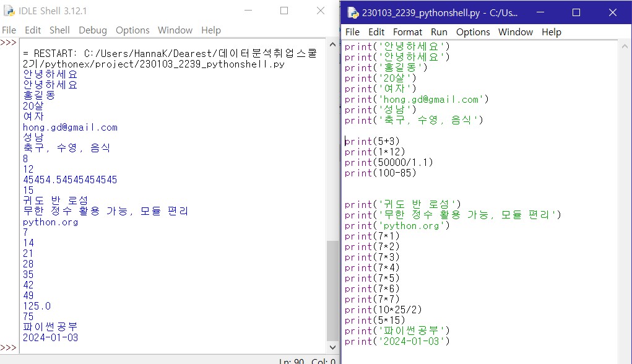Viewport: 632px width, 364px height.
Task: Maximize the editor window
Action: click(x=576, y=12)
